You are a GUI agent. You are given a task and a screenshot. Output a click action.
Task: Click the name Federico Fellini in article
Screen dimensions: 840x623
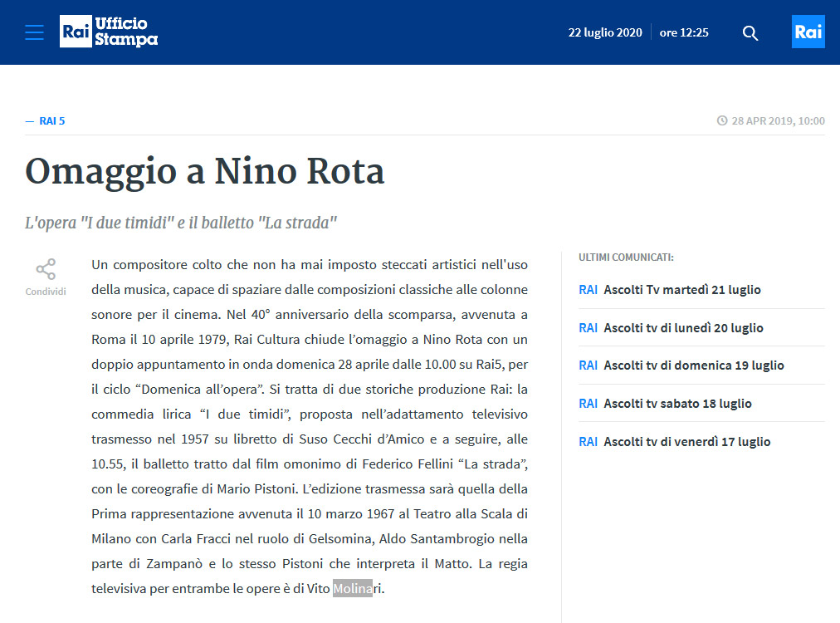pyautogui.click(x=408, y=464)
